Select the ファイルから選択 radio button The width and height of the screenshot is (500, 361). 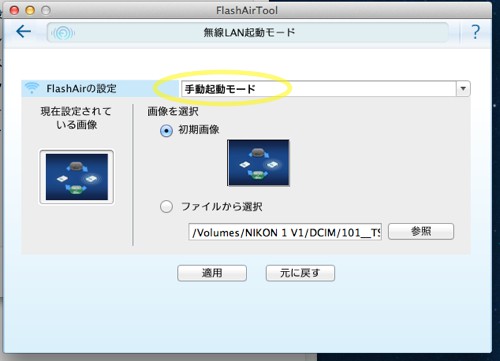click(x=166, y=207)
